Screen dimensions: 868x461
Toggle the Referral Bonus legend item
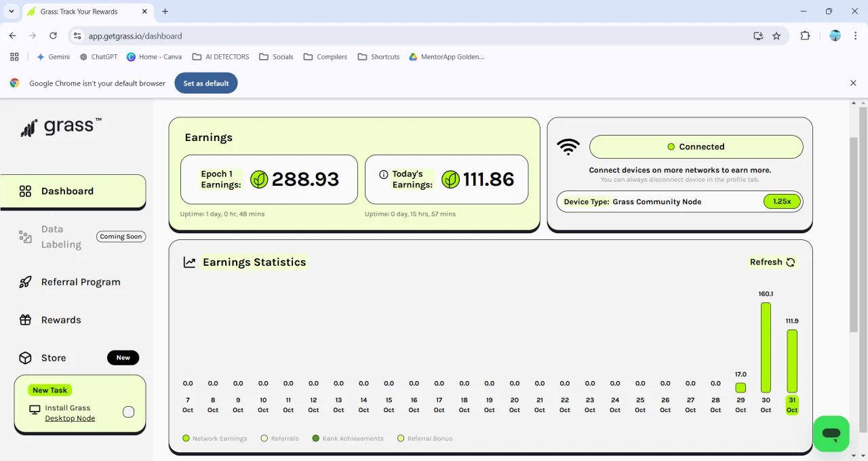(425, 439)
